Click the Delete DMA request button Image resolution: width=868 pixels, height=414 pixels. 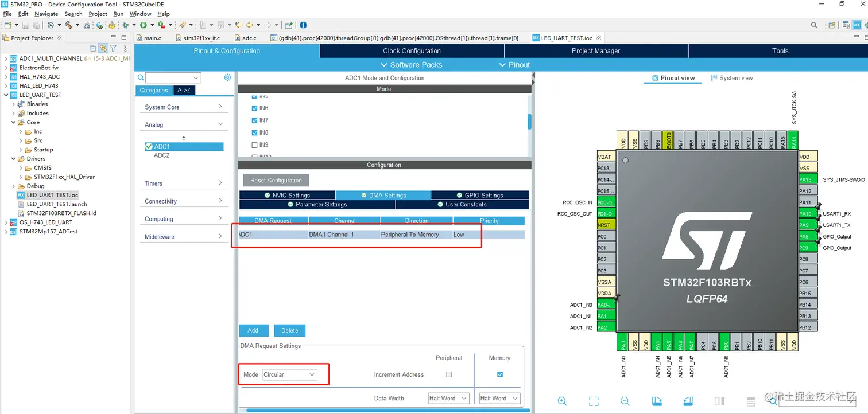[289, 330]
